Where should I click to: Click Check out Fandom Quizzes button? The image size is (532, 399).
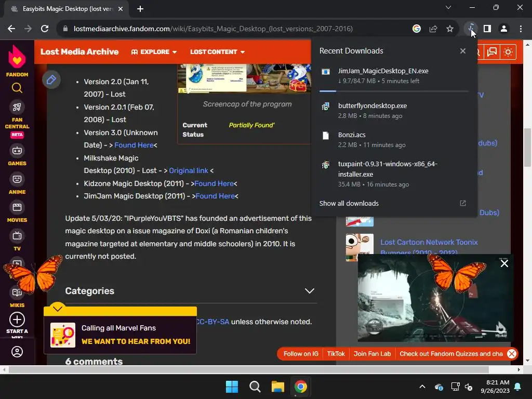click(451, 354)
